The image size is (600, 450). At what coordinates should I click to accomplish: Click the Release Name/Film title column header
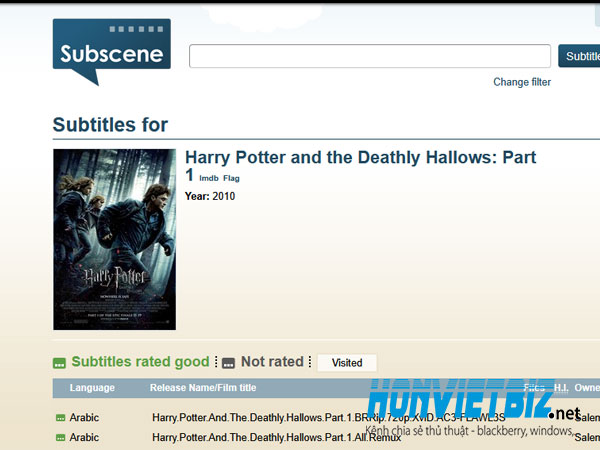click(x=203, y=388)
